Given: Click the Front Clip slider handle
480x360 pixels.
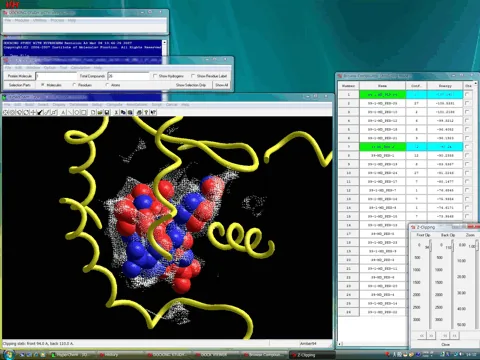Looking at the screenshot, I should click(430, 247).
